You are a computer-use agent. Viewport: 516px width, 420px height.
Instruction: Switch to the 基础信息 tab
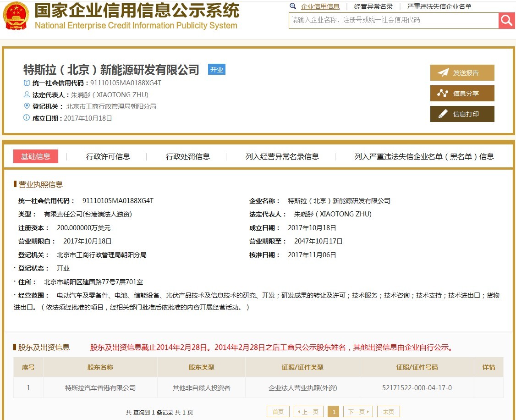pos(36,156)
